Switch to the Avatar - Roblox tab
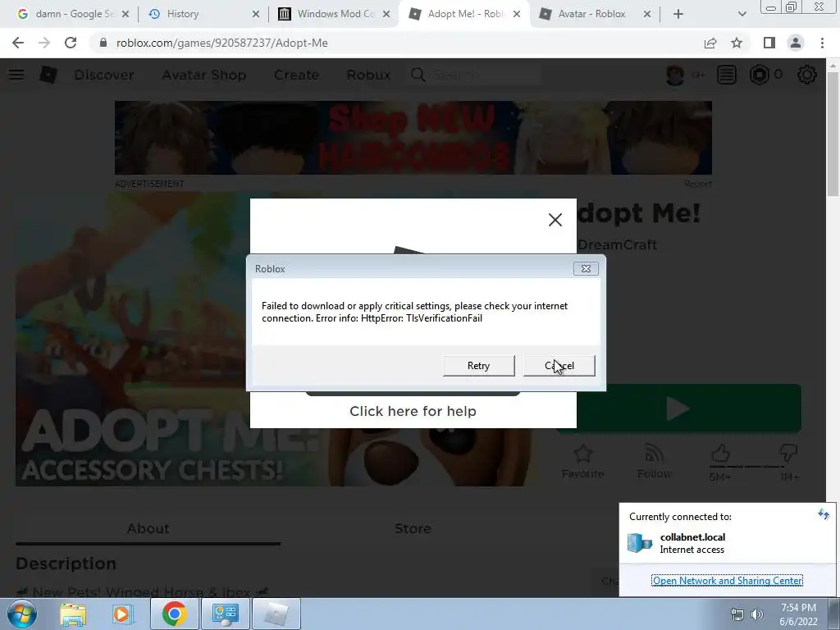The width and height of the screenshot is (840, 630). 595,14
